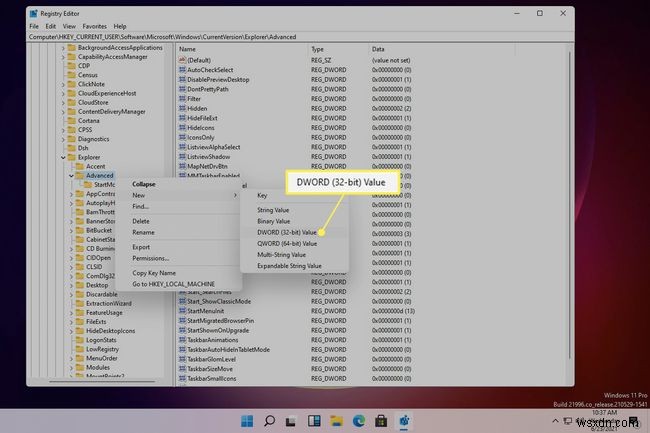Viewport: 650px width, 433px height.
Task: Expand the Diagnostics node
Action: (63, 139)
